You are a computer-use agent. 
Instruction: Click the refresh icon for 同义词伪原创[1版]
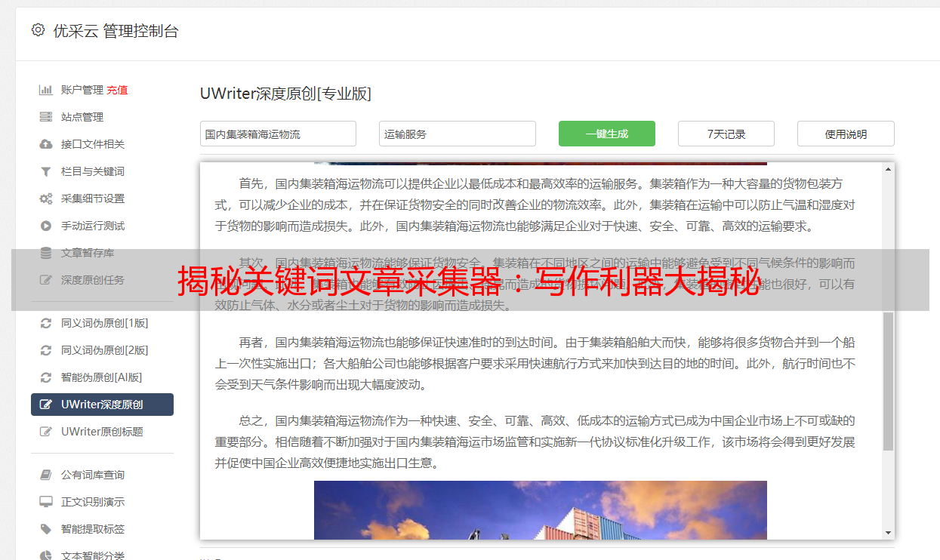click(46, 323)
